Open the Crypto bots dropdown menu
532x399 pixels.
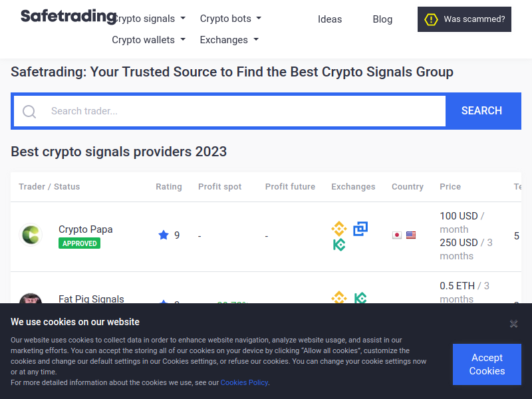coord(230,19)
